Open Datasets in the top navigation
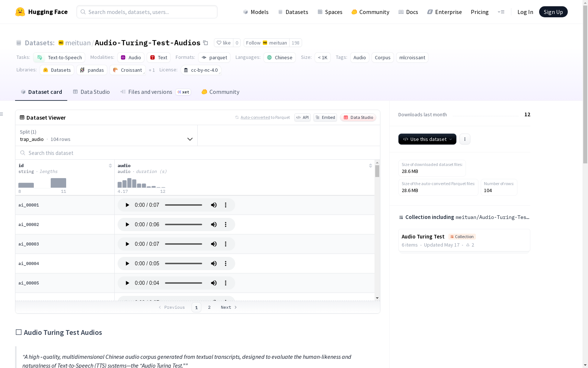 [x=293, y=12]
